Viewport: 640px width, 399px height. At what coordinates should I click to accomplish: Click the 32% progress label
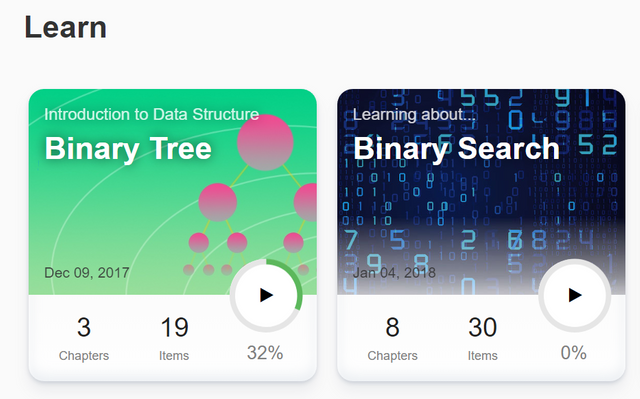[x=265, y=353]
